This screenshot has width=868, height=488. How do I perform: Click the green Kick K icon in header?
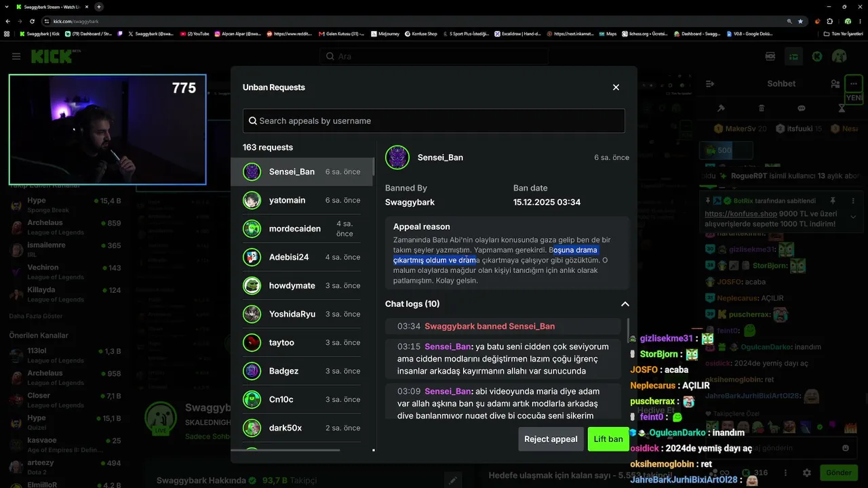pyautogui.click(x=817, y=56)
